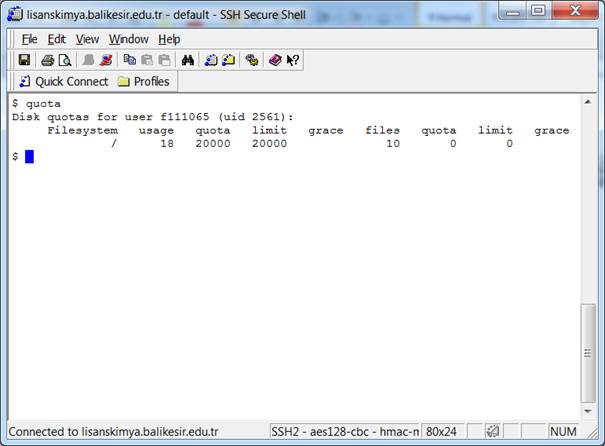Open the Help menu
The height and width of the screenshot is (446, 605).
pos(169,39)
